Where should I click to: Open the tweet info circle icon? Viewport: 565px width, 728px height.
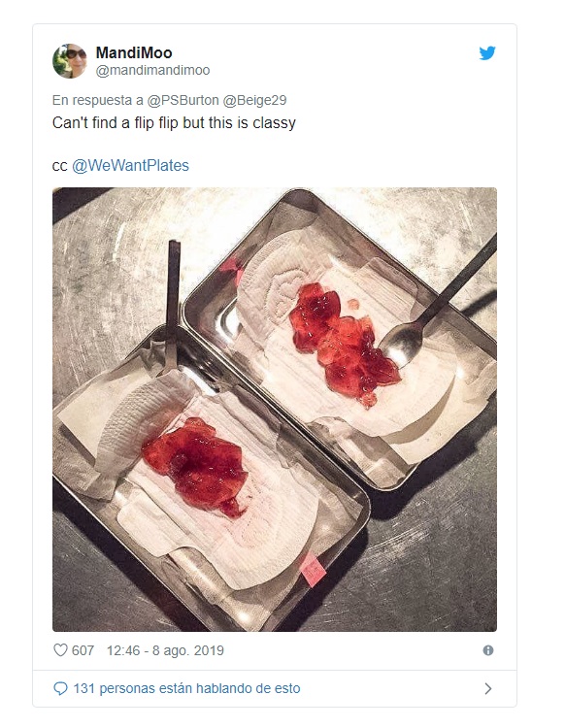[488, 650]
